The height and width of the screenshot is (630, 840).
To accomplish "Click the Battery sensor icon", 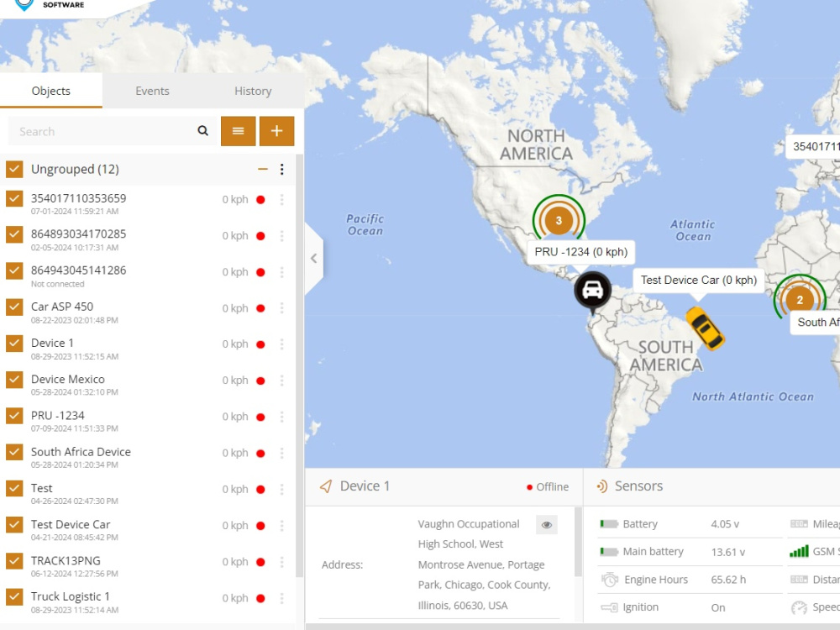I will coord(608,524).
